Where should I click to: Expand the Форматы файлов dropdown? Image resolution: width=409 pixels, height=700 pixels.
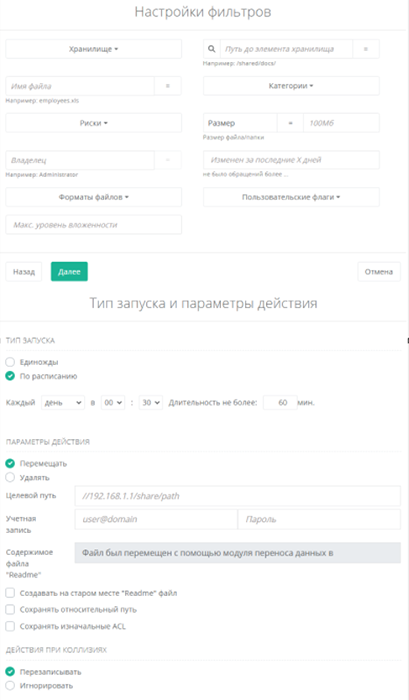click(x=94, y=197)
